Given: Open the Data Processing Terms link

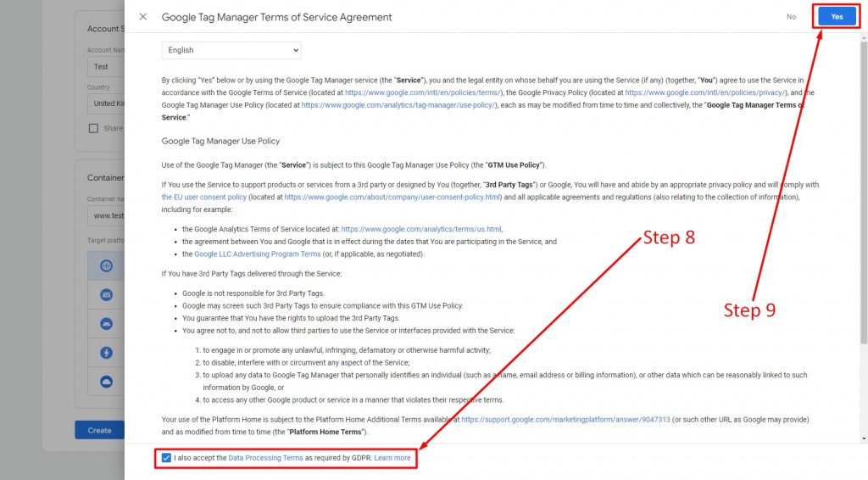Looking at the screenshot, I should coord(265,458).
